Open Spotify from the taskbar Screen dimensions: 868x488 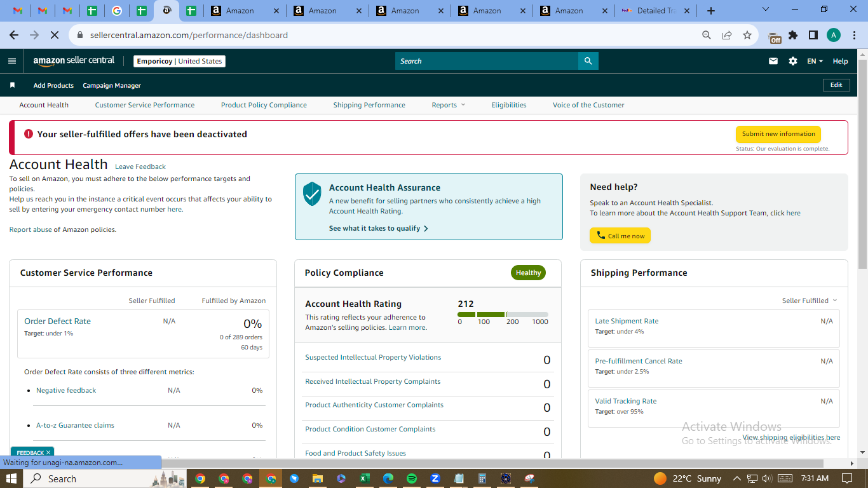(x=412, y=478)
